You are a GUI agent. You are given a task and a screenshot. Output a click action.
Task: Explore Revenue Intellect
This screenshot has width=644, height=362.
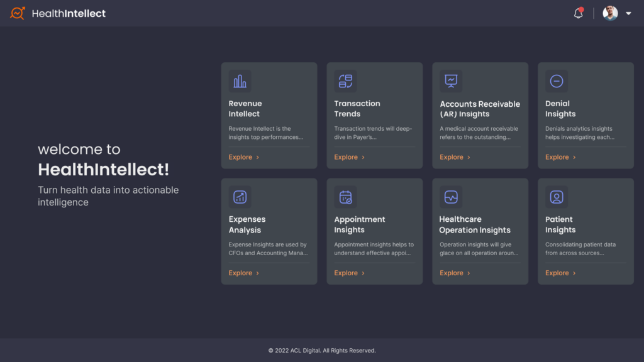[x=244, y=157]
